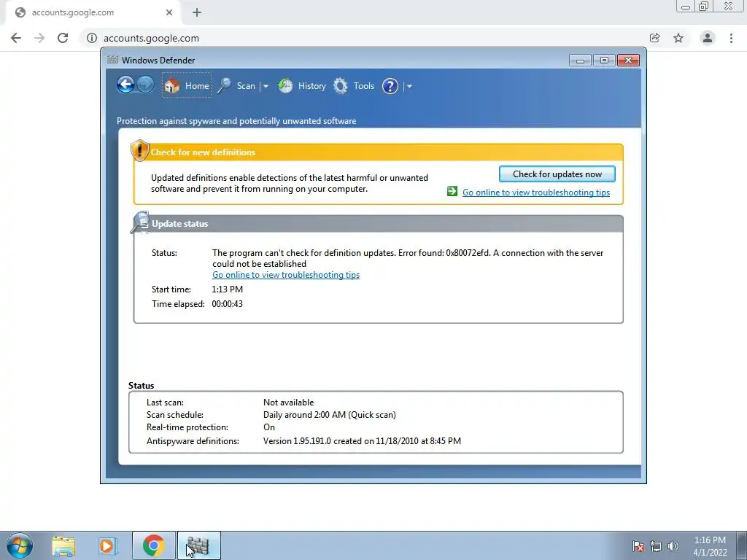Image resolution: width=747 pixels, height=560 pixels.
Task: Click network icon in system tray
Action: pos(656,546)
